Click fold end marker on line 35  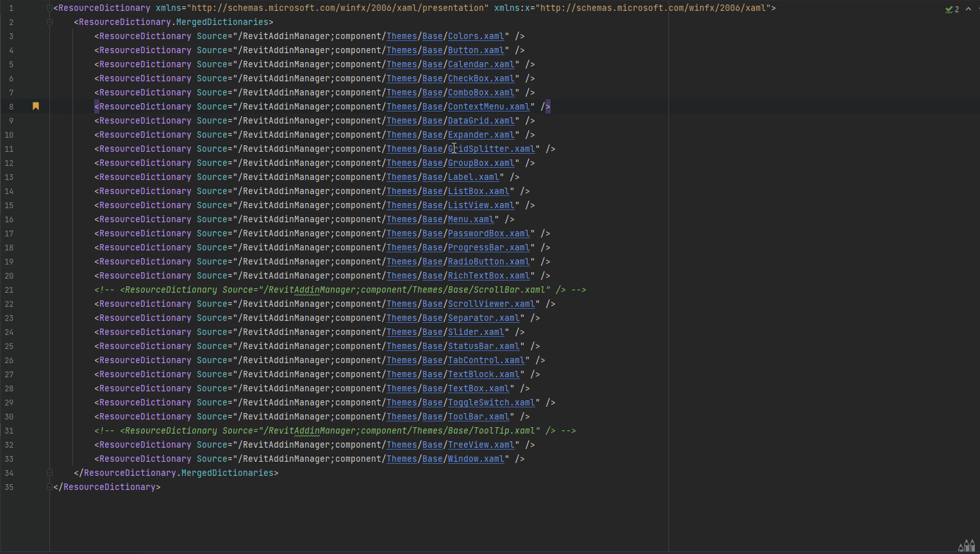(x=49, y=487)
